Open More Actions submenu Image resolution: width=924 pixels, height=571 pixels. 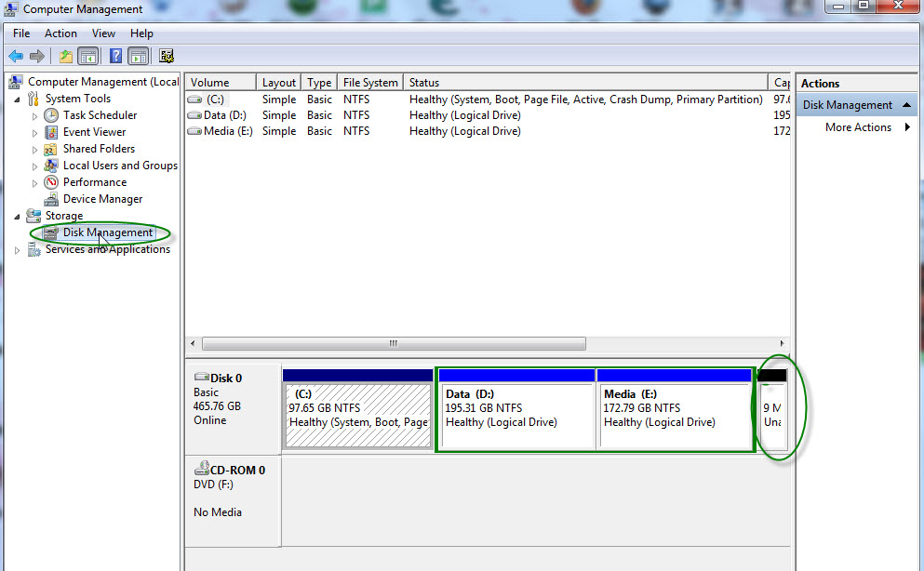(858, 127)
